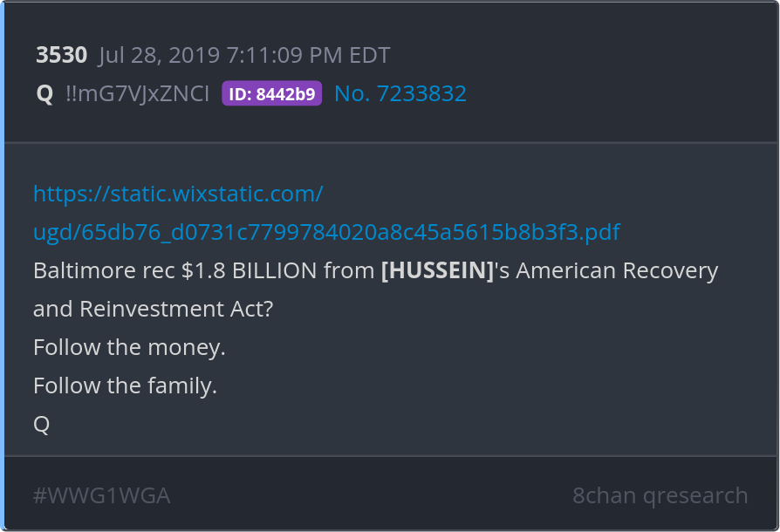Open the No. 7233832 post link
Image resolution: width=780 pixels, height=532 pixels.
[400, 93]
